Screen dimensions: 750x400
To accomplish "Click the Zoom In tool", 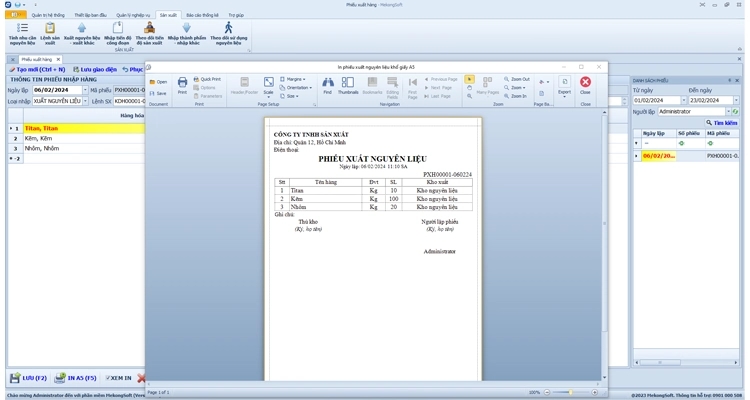I will (x=516, y=96).
